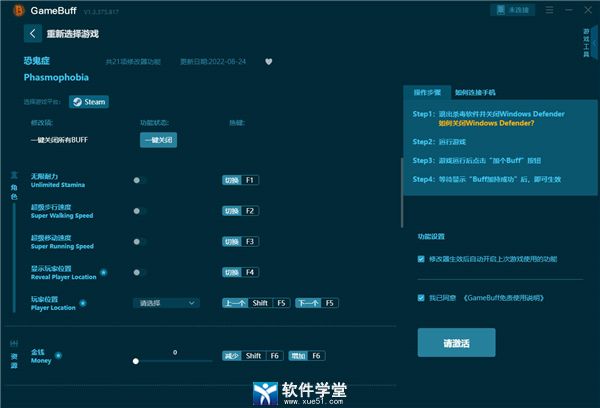Toggle Unlimited Stamina switch
Screen dimensions: 600x408
coord(139,180)
